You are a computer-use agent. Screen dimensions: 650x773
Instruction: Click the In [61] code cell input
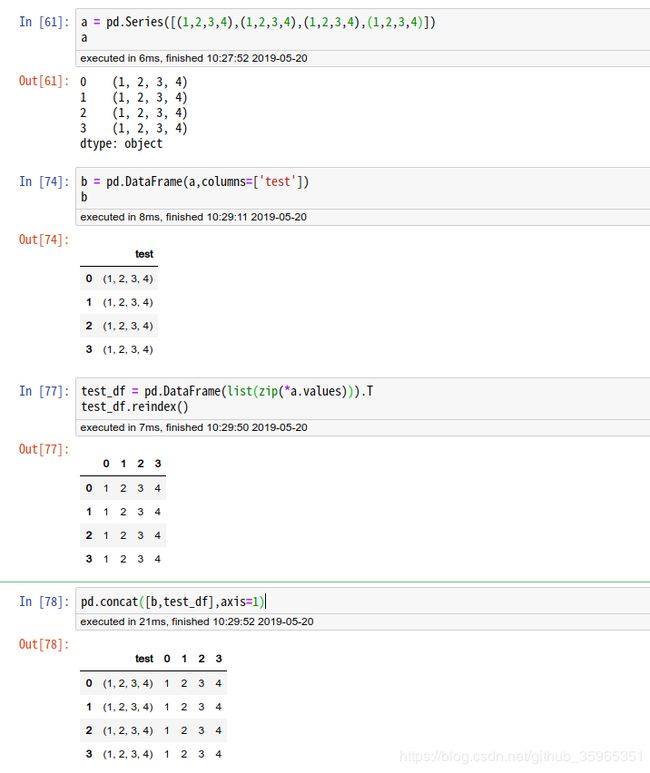click(x=362, y=30)
